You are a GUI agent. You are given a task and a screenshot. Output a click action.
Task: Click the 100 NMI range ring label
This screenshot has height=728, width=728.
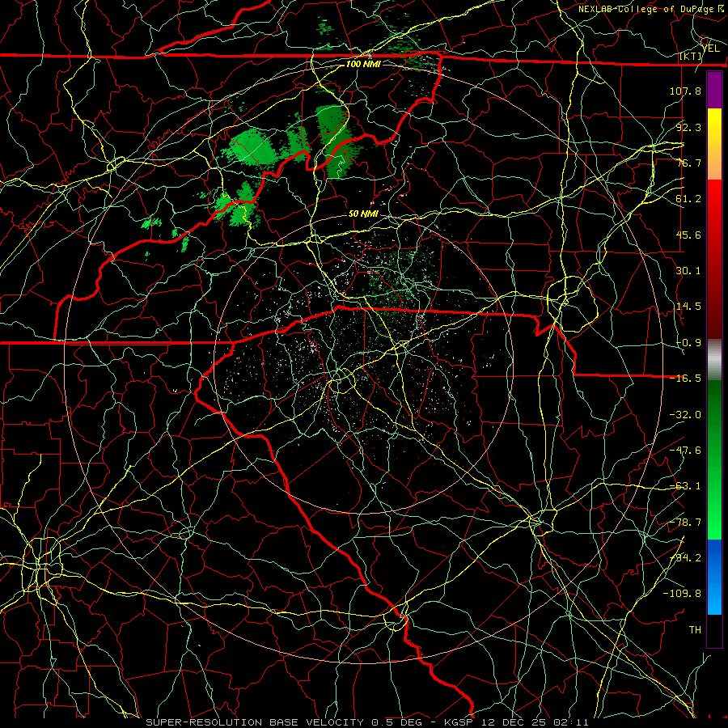point(363,64)
